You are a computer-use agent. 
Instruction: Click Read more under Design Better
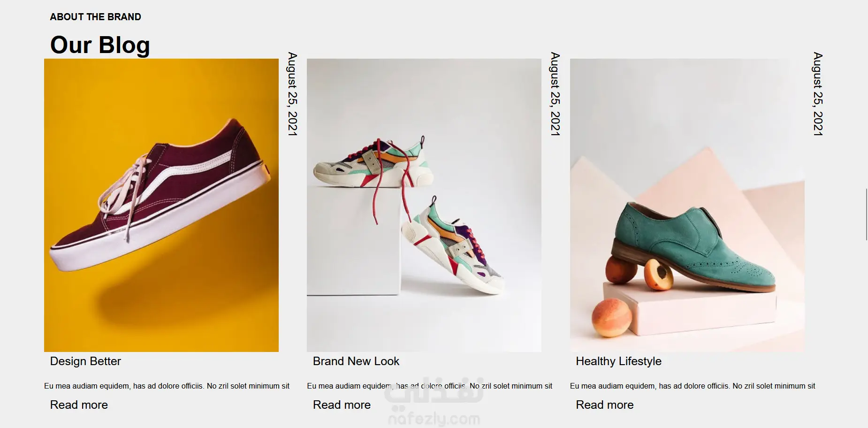79,405
